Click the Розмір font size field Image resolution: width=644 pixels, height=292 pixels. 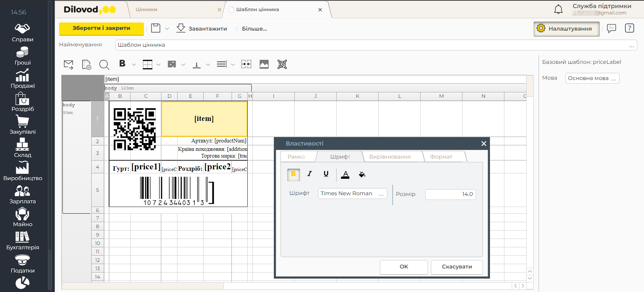[x=450, y=194]
